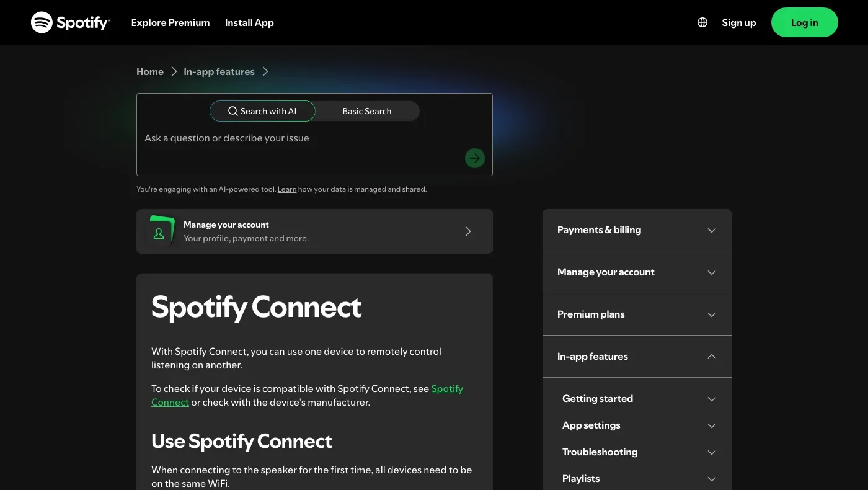Open Manage your account card
868x490 pixels.
click(x=314, y=231)
